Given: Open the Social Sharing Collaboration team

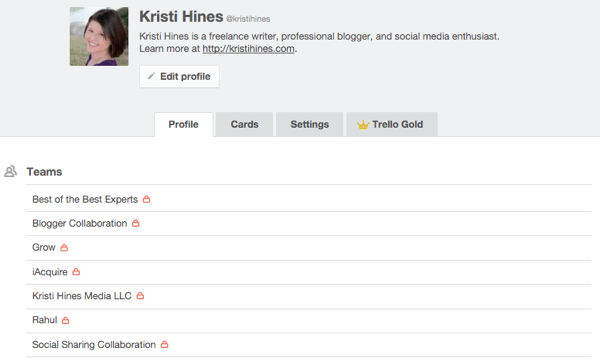Looking at the screenshot, I should [94, 344].
